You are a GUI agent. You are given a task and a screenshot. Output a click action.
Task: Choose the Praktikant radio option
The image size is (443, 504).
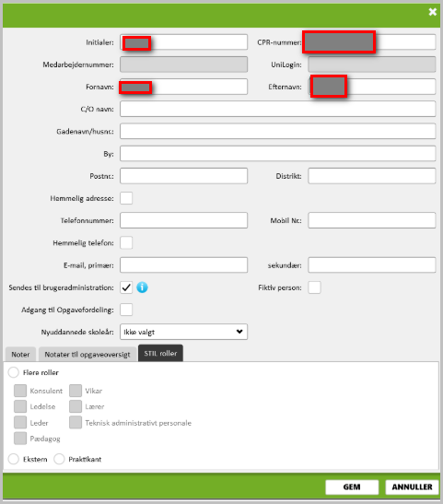tap(59, 459)
